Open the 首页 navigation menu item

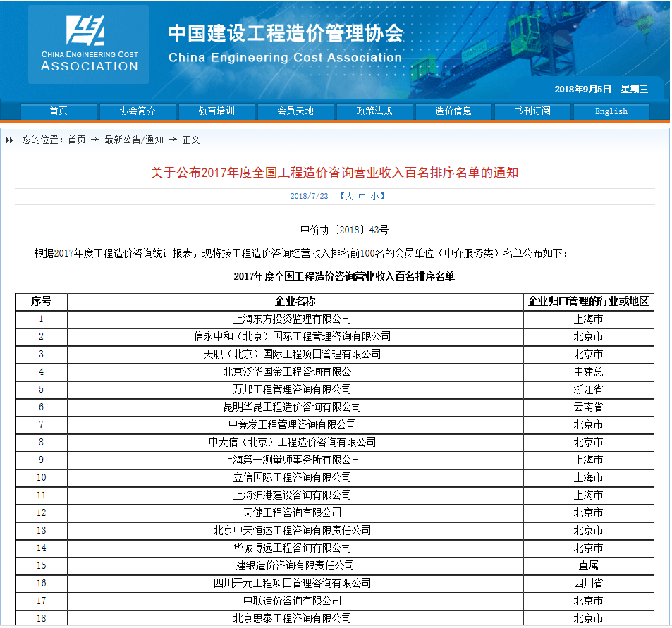(x=59, y=111)
